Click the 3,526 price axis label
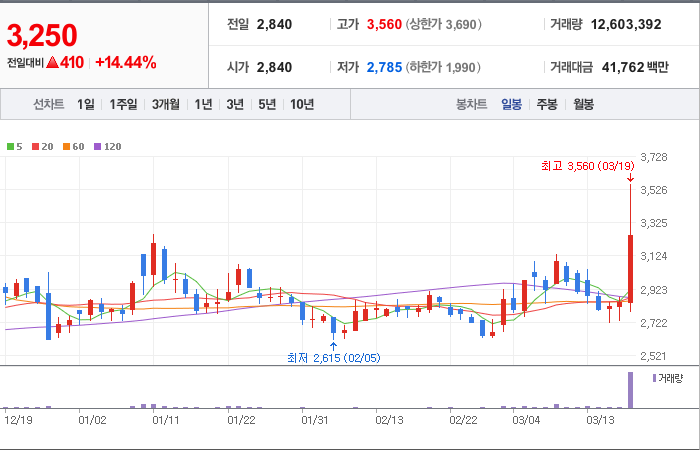Screen dimensions: 700x450 coord(654,190)
